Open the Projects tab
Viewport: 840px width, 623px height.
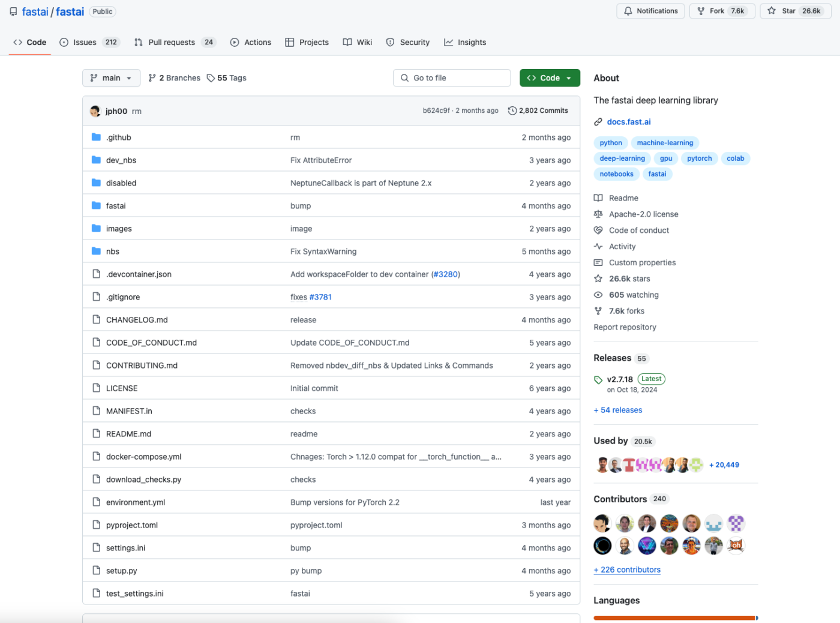pos(307,43)
